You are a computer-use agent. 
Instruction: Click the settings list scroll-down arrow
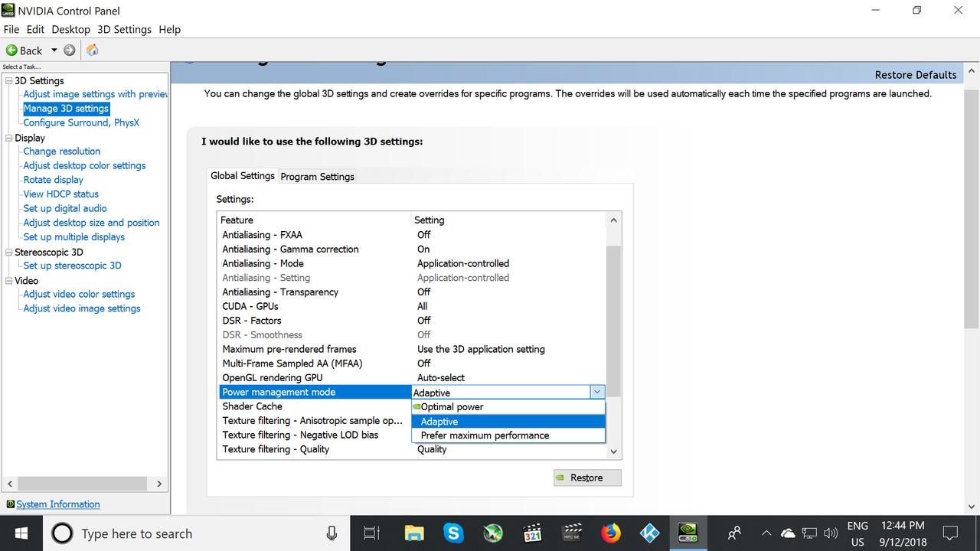click(613, 452)
